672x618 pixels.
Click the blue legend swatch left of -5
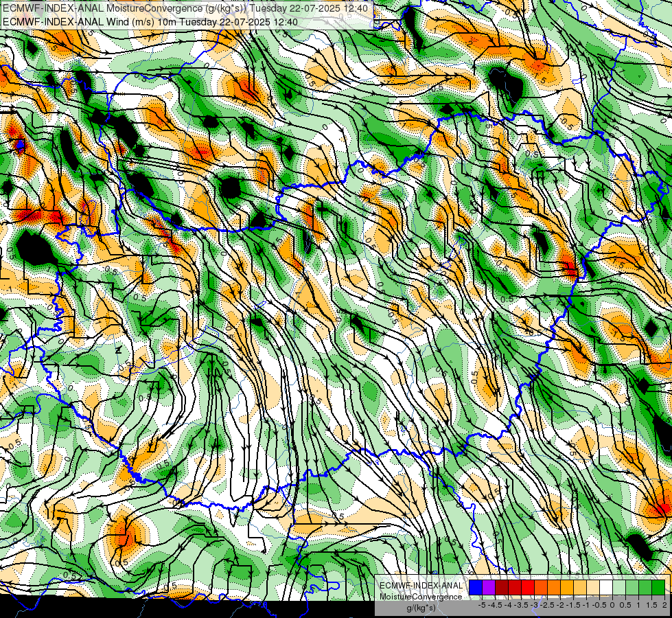[476, 587]
